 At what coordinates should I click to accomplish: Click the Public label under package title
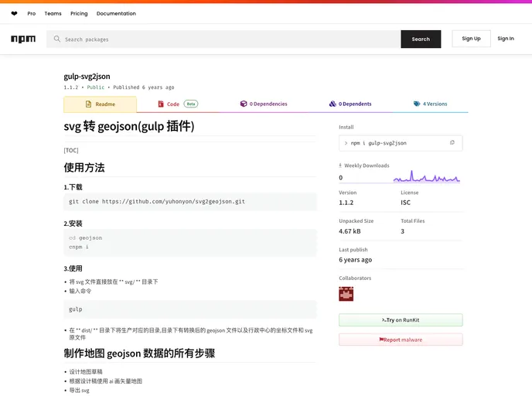click(96, 87)
